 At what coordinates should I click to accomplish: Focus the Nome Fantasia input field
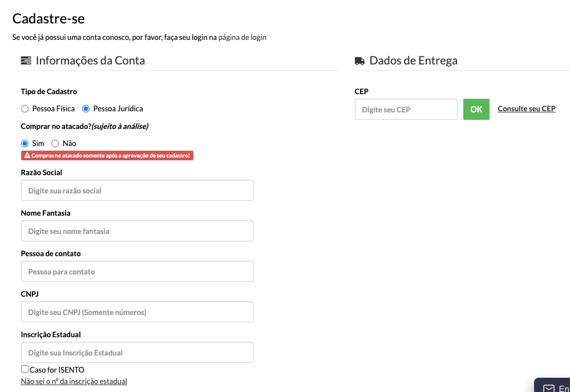tap(138, 231)
